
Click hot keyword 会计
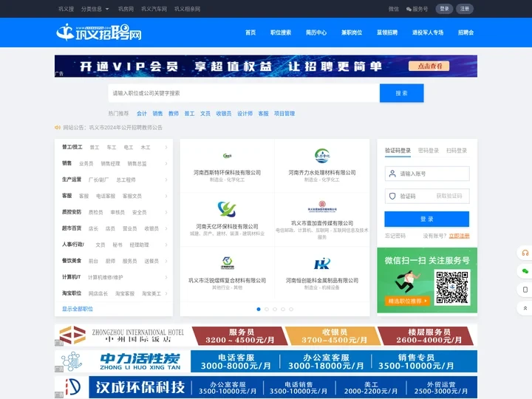pos(142,113)
